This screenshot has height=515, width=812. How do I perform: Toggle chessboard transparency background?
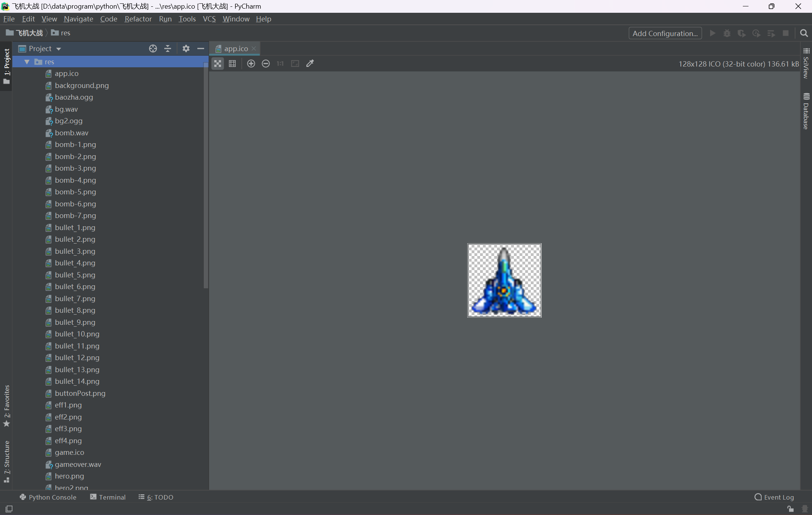coord(218,64)
